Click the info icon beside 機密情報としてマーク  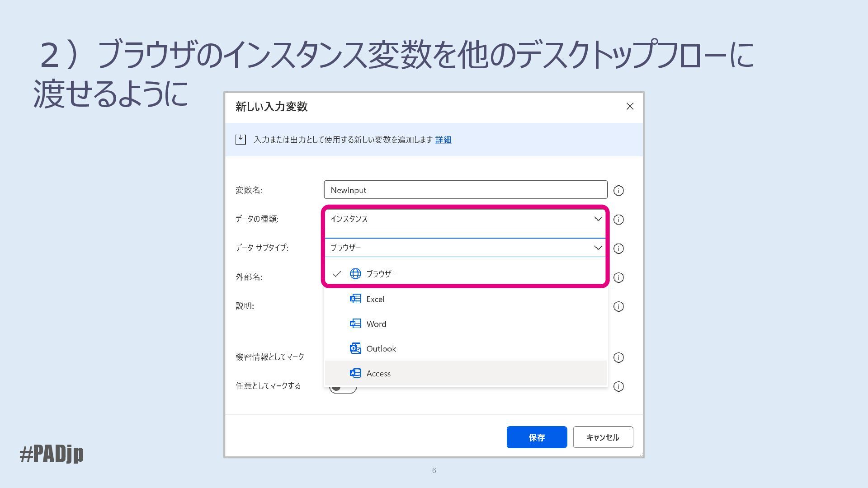618,357
